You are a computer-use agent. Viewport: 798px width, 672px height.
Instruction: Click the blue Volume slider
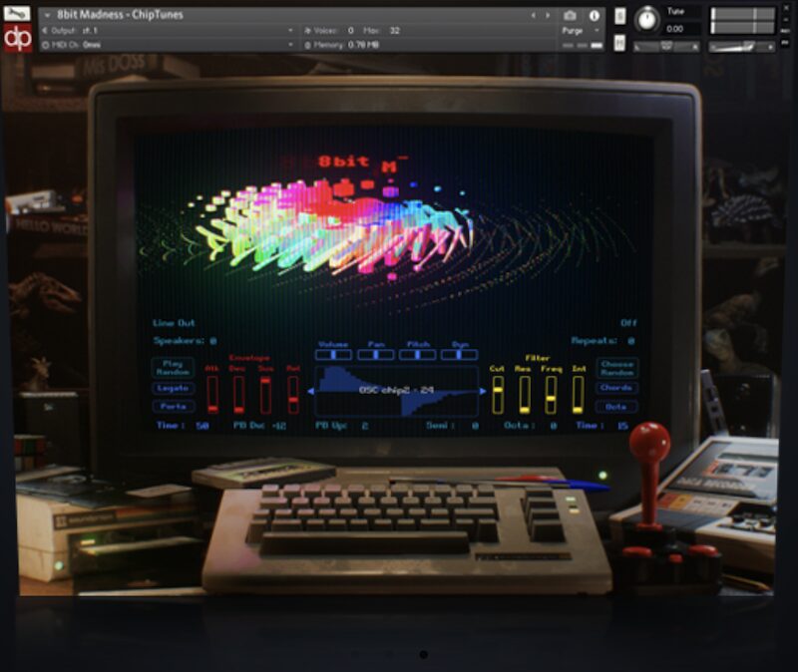point(333,355)
